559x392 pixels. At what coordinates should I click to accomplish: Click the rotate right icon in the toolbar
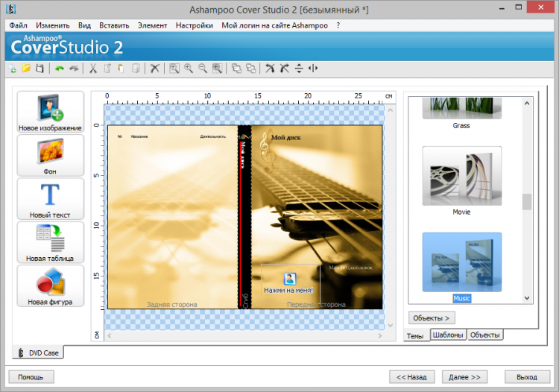click(284, 69)
